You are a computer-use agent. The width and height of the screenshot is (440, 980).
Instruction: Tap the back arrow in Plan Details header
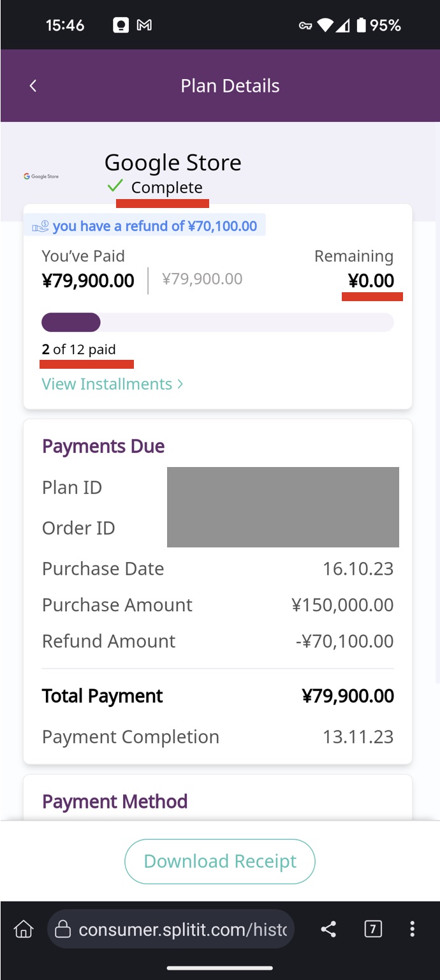(x=33, y=85)
